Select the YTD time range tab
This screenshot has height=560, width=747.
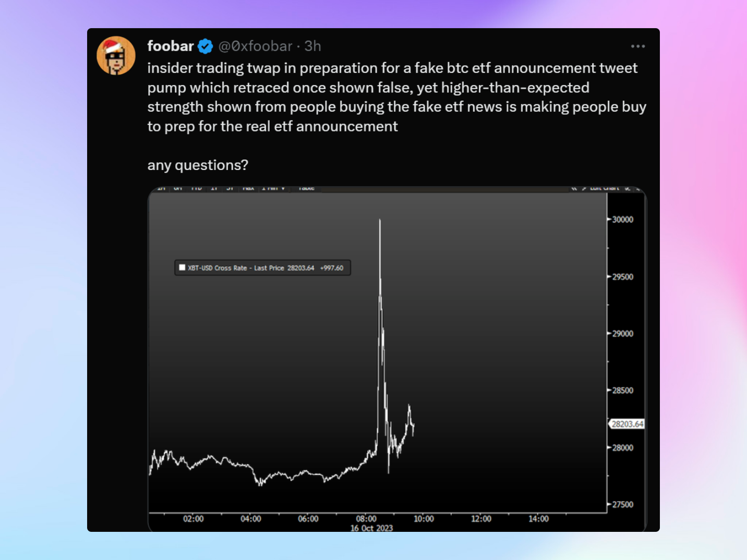pyautogui.click(x=196, y=189)
